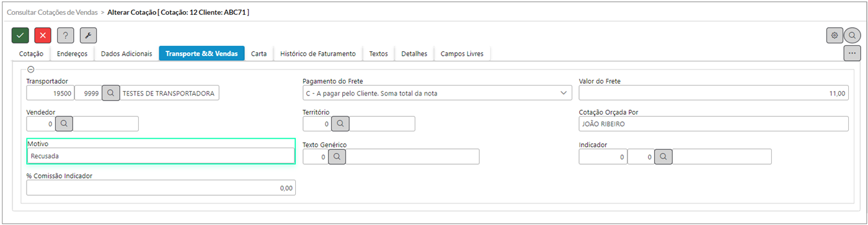This screenshot has height=225, width=868.
Task: Go to Campos Livres tab
Action: 462,54
